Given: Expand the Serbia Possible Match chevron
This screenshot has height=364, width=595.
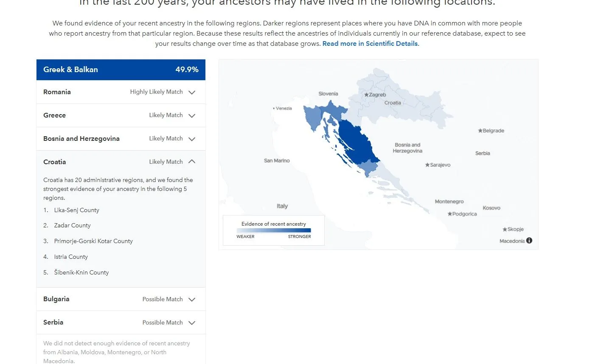Looking at the screenshot, I should [192, 323].
